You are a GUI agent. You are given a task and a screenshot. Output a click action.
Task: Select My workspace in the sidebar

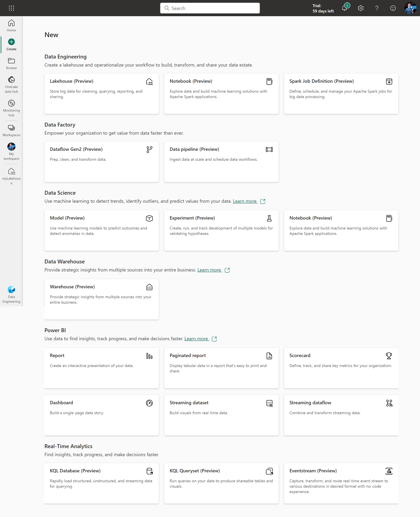tap(11, 150)
